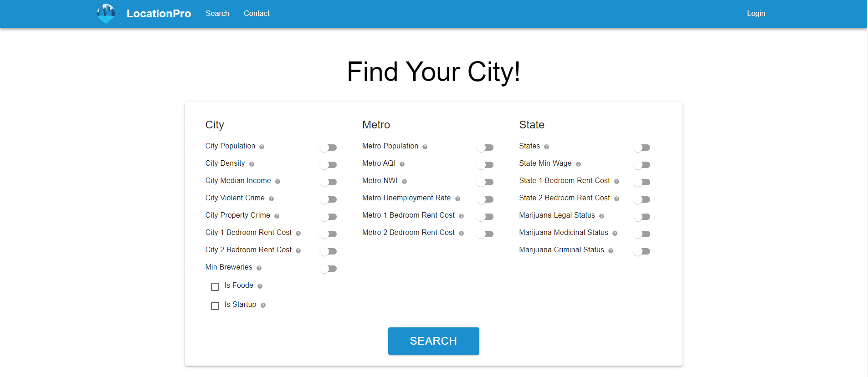Toggle the Marijuana Medicinal Status filter

point(642,234)
